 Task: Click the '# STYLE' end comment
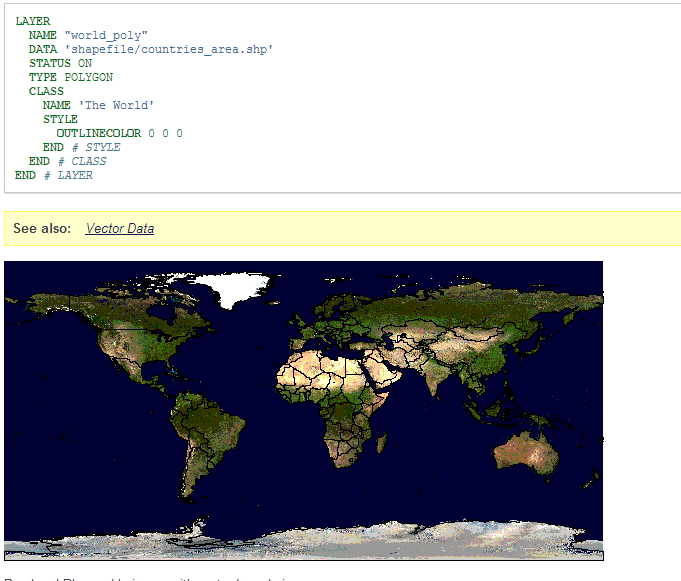(x=95, y=147)
